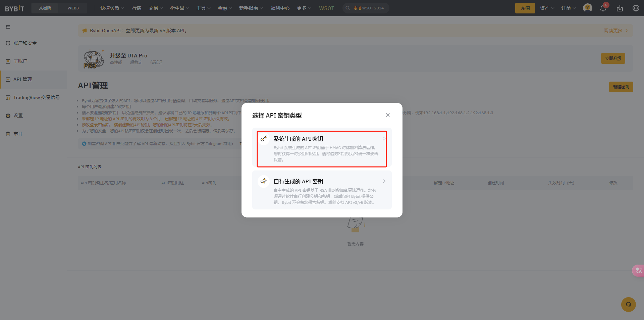Open 审计 in sidebar
The width and height of the screenshot is (644, 320).
pyautogui.click(x=34, y=134)
